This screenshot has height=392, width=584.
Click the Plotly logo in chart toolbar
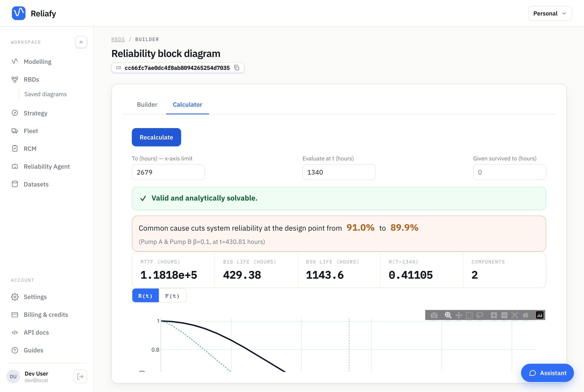540,315
